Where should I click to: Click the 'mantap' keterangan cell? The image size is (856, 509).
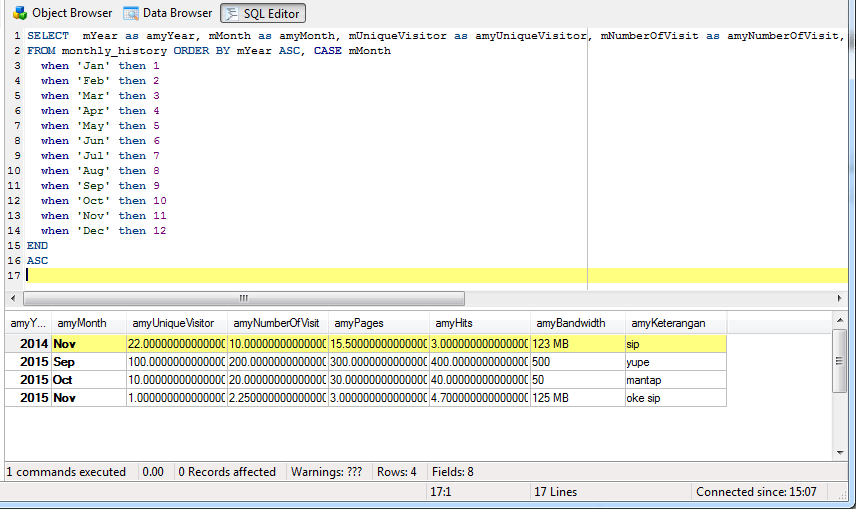[x=676, y=380]
